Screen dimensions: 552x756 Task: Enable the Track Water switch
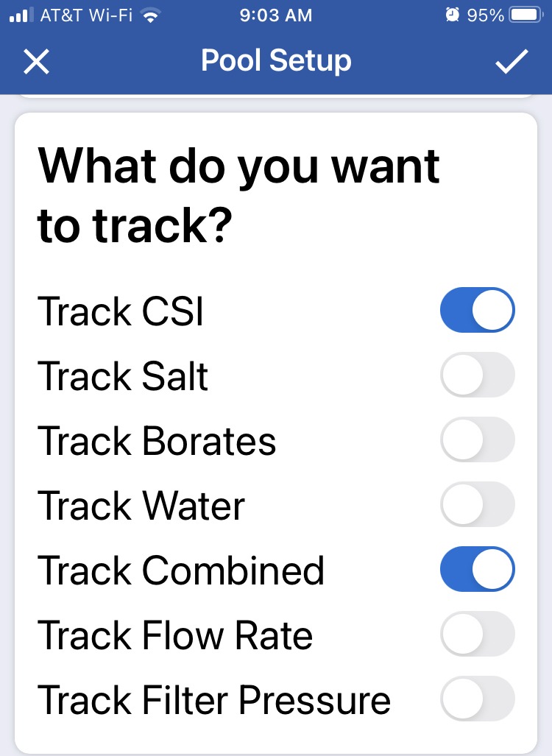[x=477, y=504]
